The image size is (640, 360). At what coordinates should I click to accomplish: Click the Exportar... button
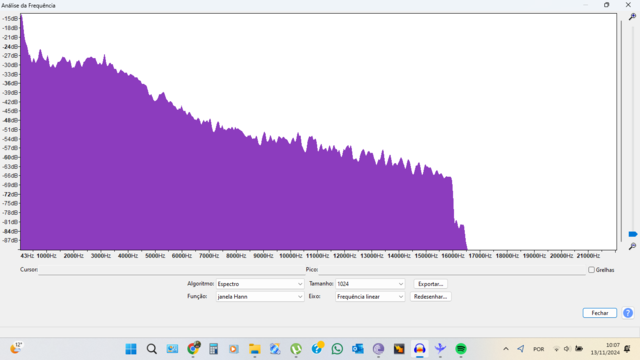point(430,284)
